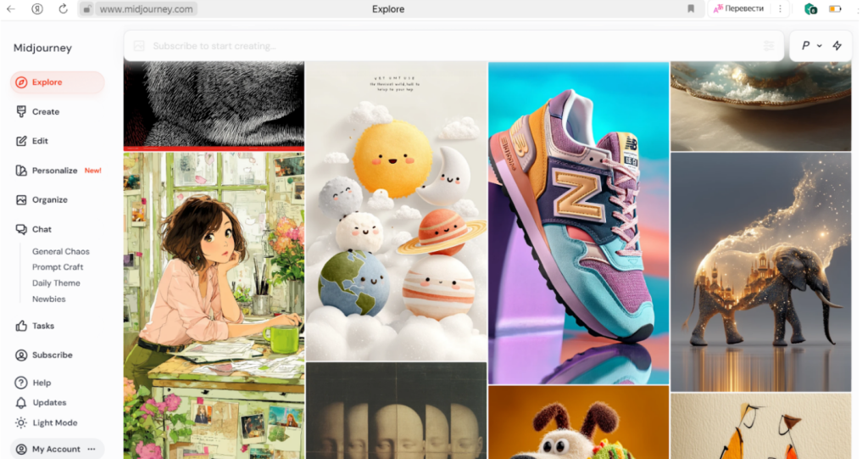Open the General Chaos chat room

coord(60,251)
